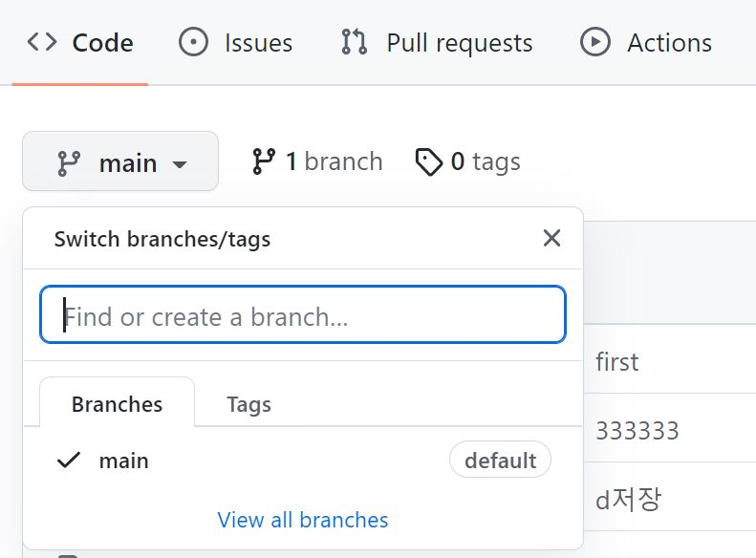Open View all branches link

(303, 520)
